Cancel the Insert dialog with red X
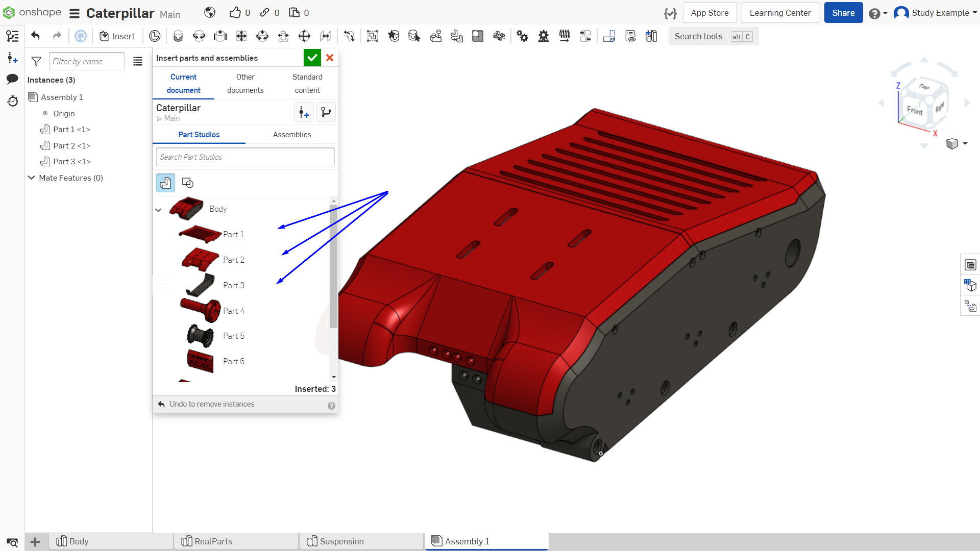 pos(330,58)
